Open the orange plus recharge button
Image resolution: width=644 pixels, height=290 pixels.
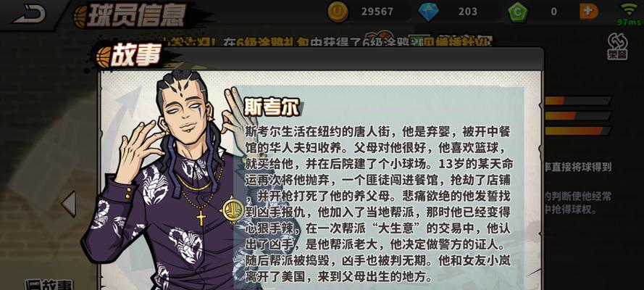589,11
